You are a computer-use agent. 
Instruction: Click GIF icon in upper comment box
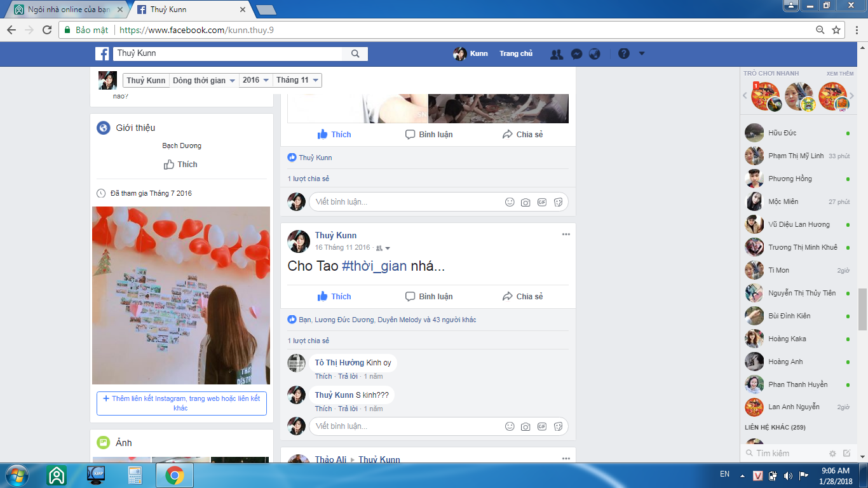542,202
